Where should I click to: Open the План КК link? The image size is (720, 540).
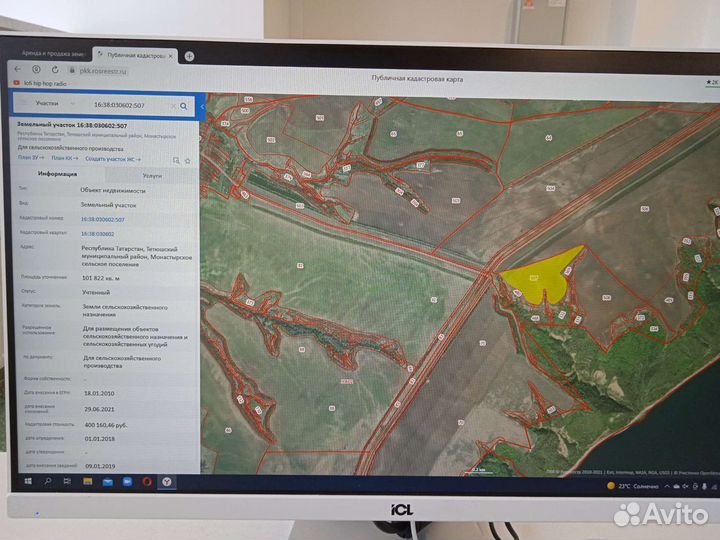click(x=65, y=158)
